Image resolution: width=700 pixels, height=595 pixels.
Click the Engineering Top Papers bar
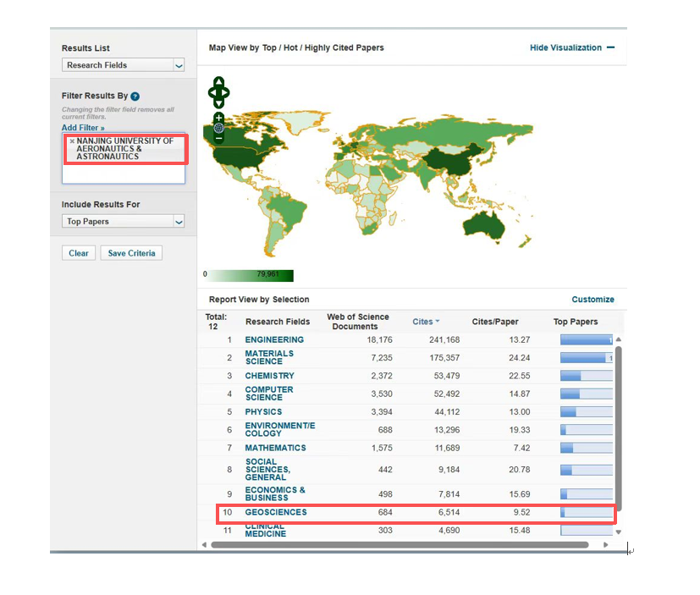586,340
